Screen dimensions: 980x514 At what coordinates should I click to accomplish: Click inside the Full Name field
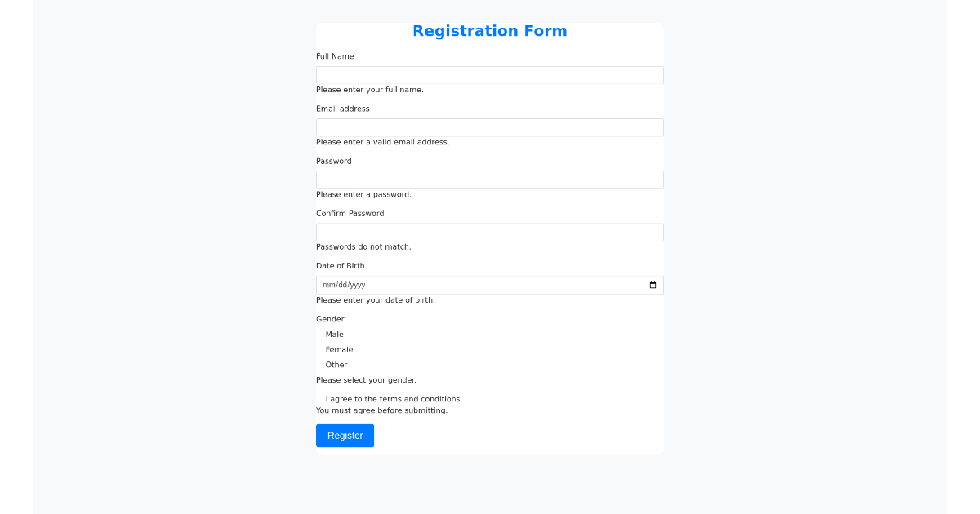click(489, 75)
